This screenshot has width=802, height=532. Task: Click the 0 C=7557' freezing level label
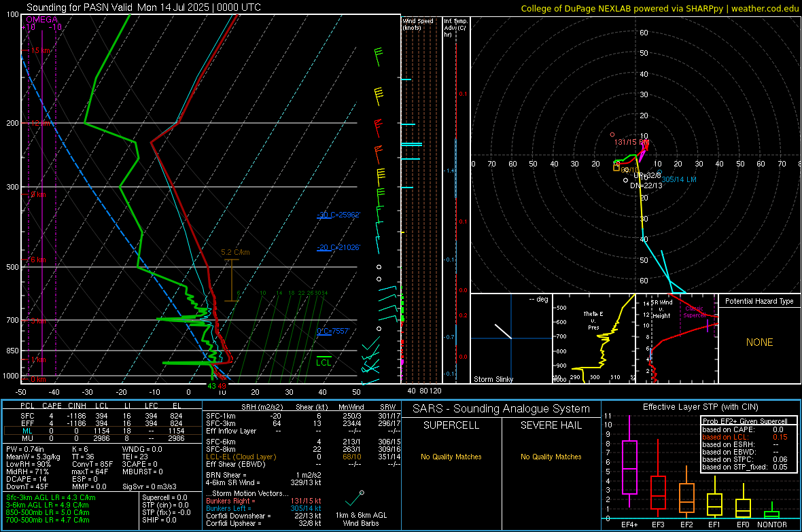[333, 331]
